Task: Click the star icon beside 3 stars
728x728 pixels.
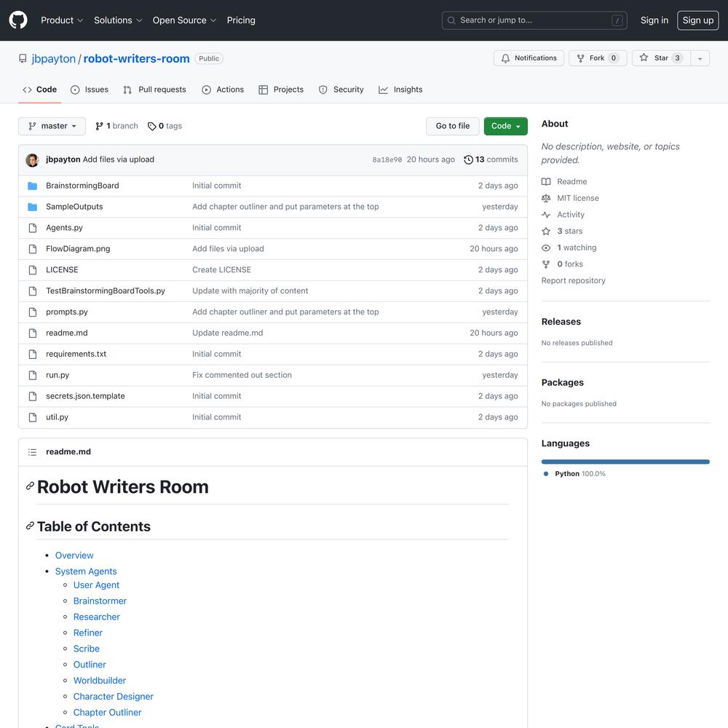Action: tap(546, 232)
